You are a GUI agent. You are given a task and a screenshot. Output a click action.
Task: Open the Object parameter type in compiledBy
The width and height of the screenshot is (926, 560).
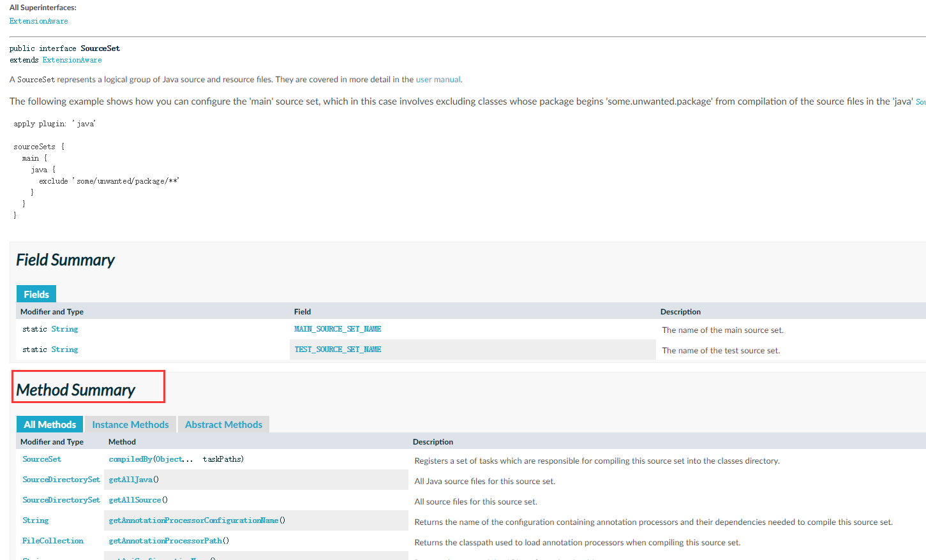tap(170, 459)
